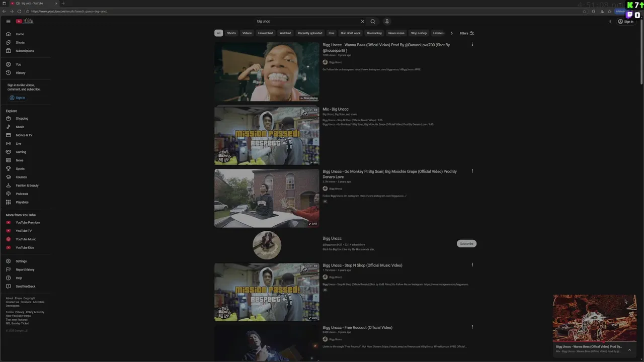Open Go Monkey Ft Big Scarr video title
Screen dimensions: 644x362
pos(389,174)
